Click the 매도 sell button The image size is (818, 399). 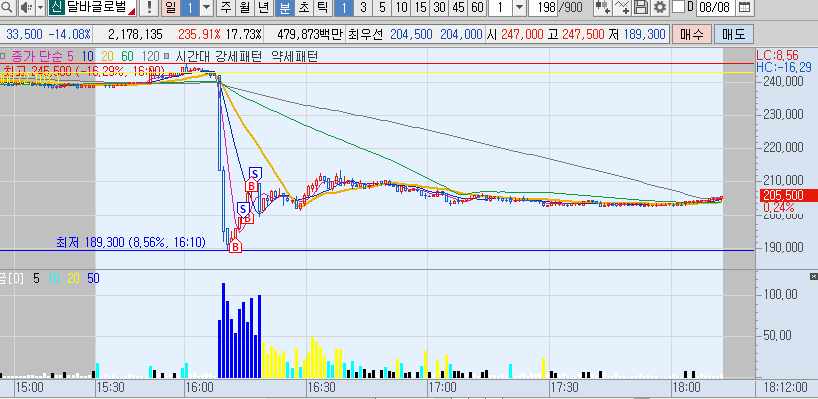pyautogui.click(x=733, y=34)
